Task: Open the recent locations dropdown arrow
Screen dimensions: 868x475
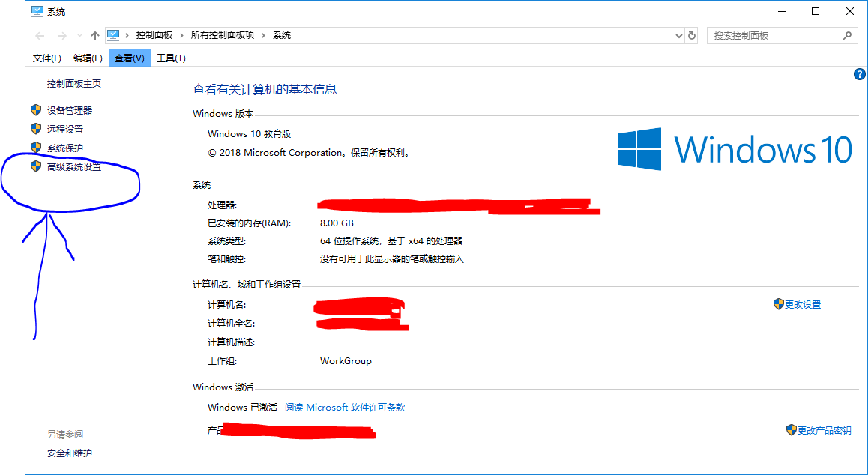Action: click(x=79, y=36)
